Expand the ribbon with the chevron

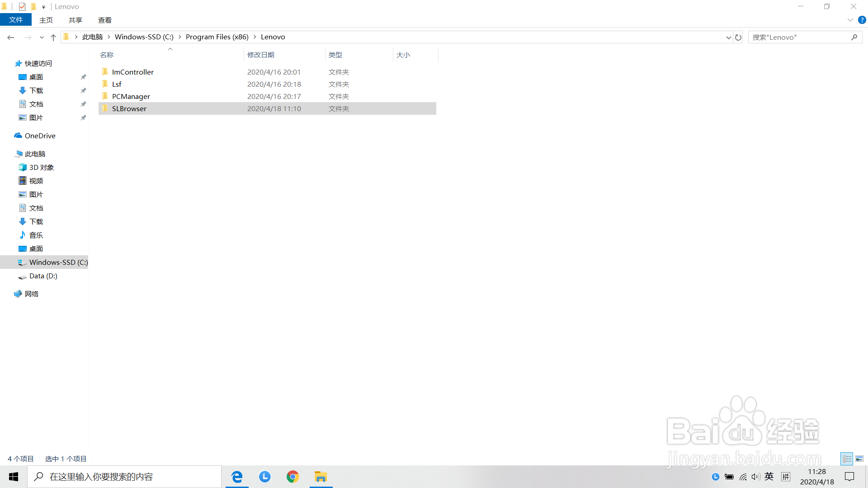tap(850, 20)
